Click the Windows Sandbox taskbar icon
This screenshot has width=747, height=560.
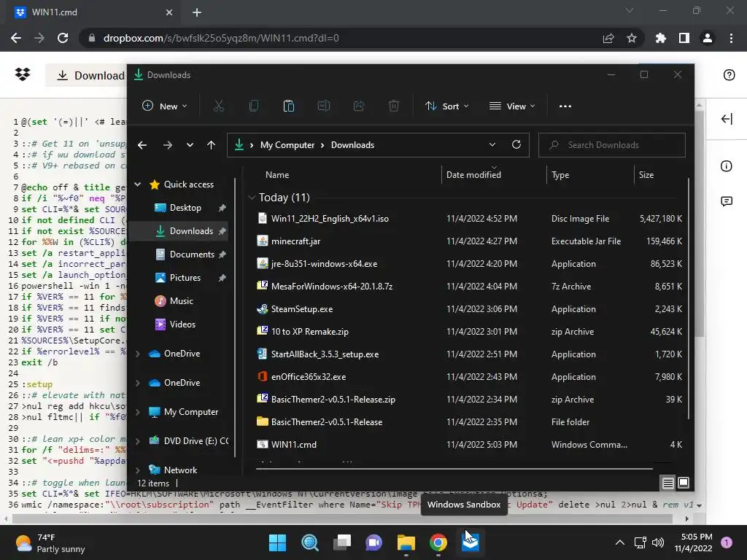pyautogui.click(x=471, y=542)
